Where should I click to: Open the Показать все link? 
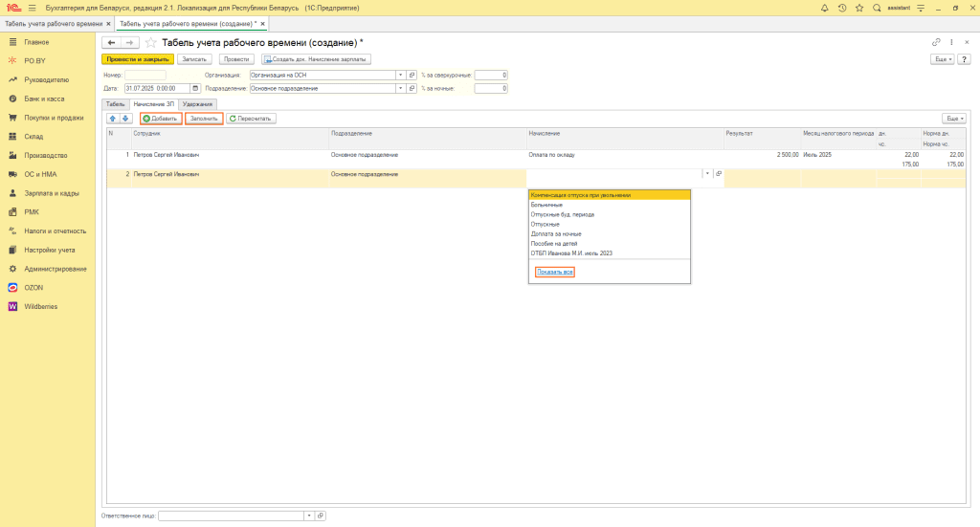click(555, 273)
